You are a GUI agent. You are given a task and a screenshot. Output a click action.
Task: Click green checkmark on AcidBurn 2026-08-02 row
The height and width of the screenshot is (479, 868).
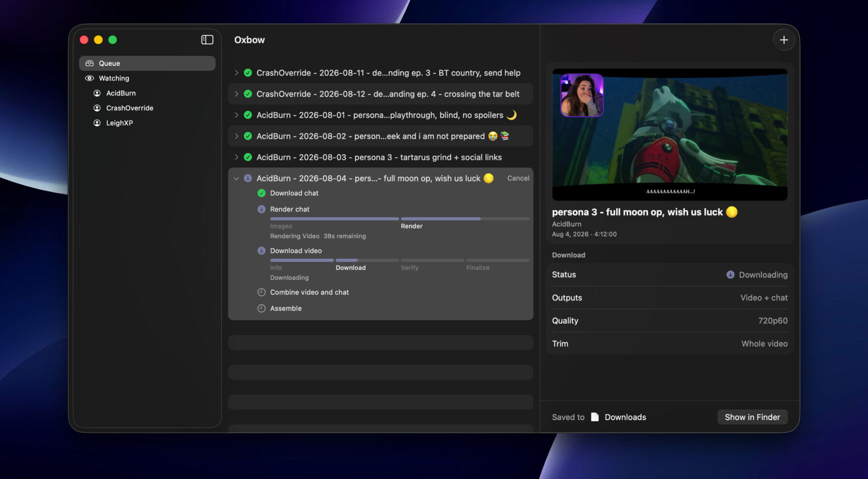point(248,136)
